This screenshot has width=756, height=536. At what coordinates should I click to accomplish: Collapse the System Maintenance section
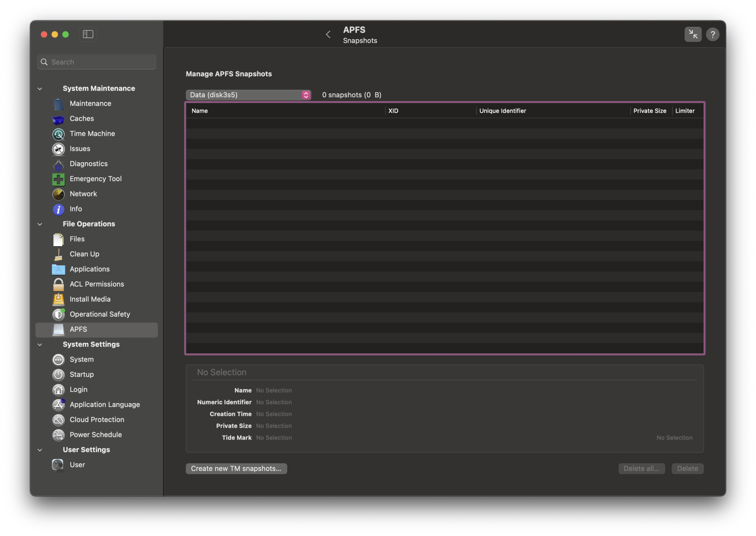click(40, 89)
